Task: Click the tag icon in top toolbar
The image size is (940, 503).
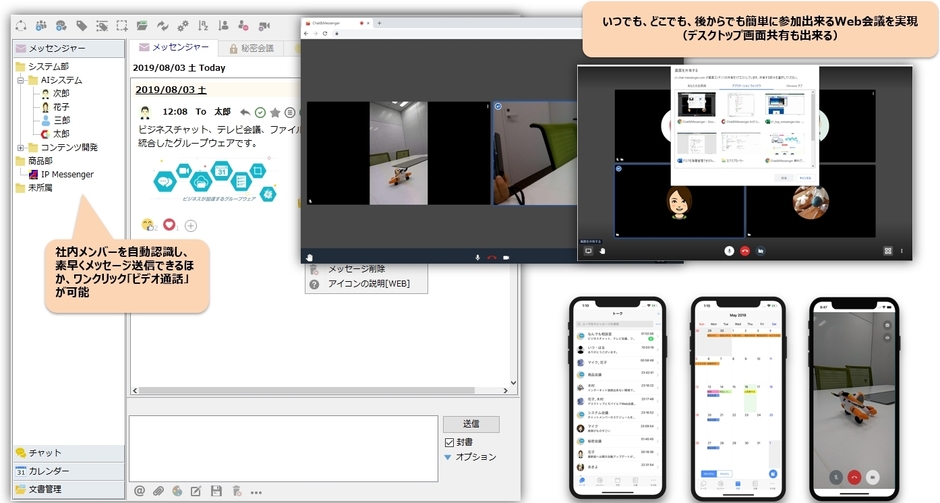Action: pos(81,25)
